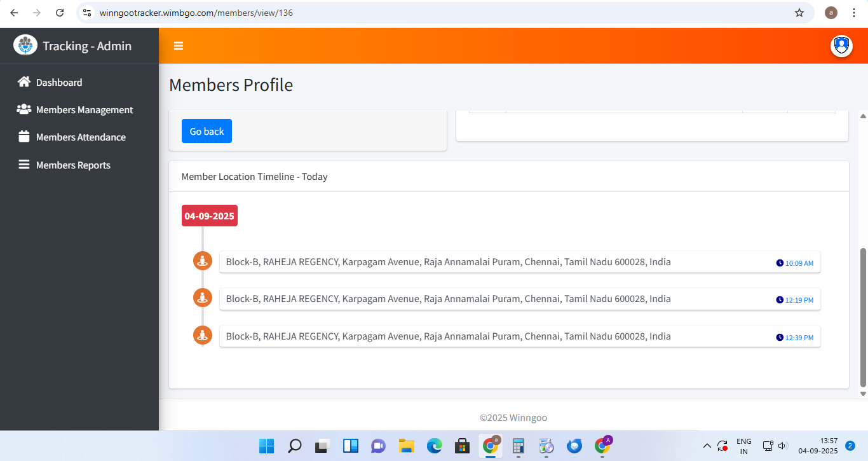Click location marker for 12:39 PM entry
Screen dimensions: 868x461
pyautogui.click(x=203, y=335)
